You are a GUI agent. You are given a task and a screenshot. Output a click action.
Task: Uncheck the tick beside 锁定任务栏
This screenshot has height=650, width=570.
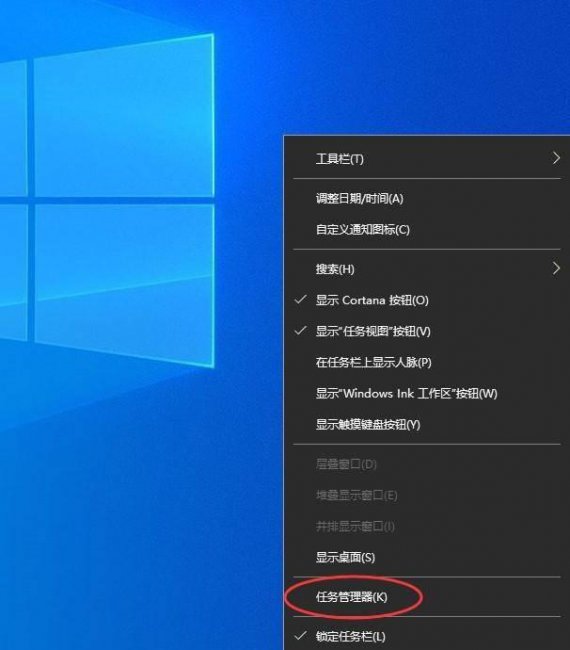click(x=301, y=635)
